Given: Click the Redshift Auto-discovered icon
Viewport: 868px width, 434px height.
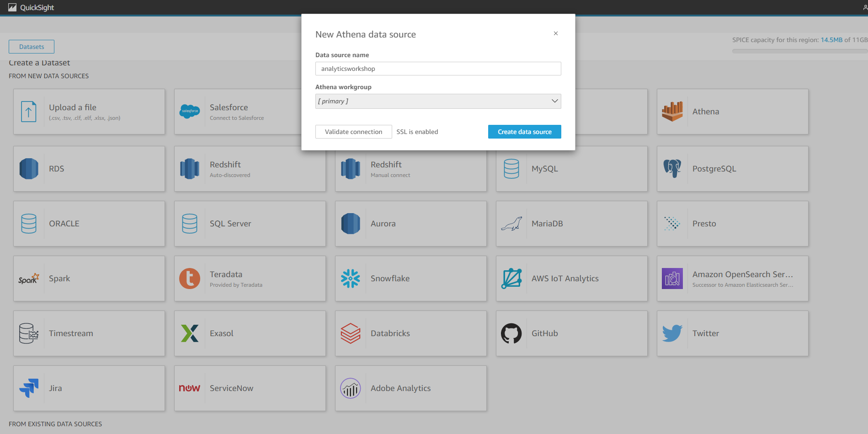Looking at the screenshot, I should coord(190,169).
